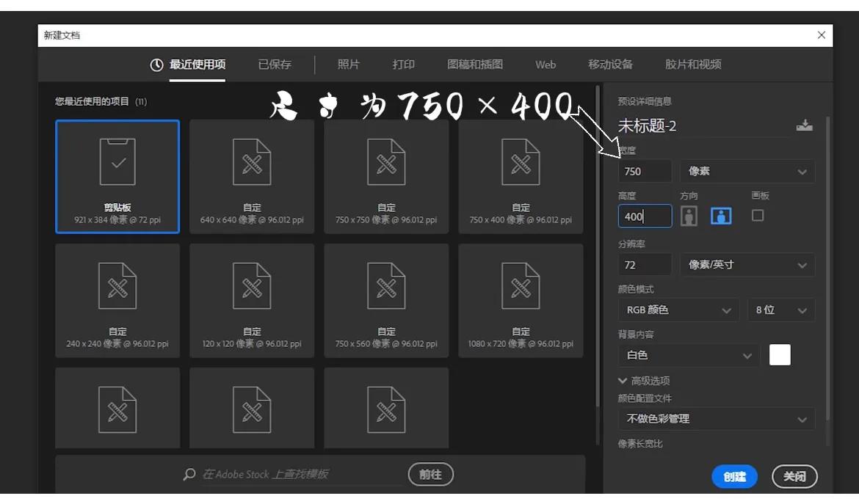Switch orientation to portrait
Image resolution: width=859 pixels, height=504 pixels.
688,216
